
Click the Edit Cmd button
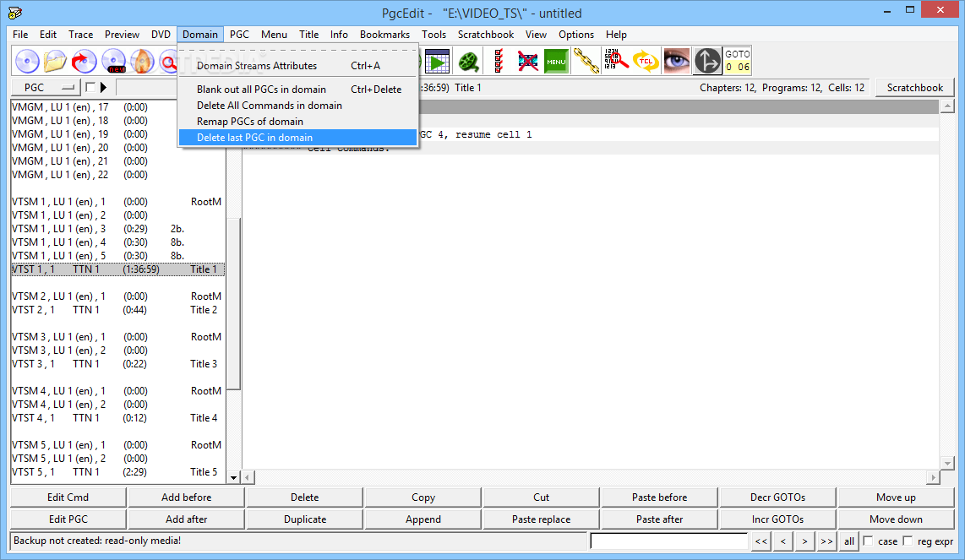click(x=68, y=497)
